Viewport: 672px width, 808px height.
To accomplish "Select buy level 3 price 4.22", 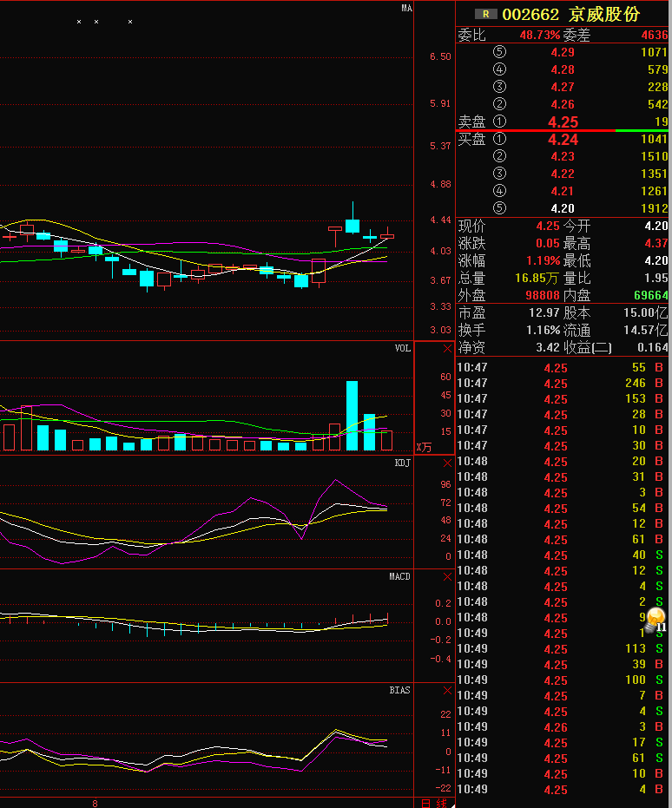I will 563,174.
